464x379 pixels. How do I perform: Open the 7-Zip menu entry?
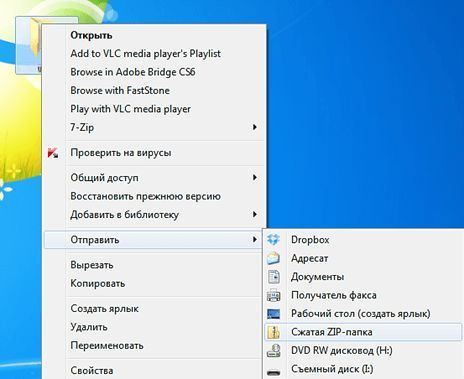tap(154, 127)
